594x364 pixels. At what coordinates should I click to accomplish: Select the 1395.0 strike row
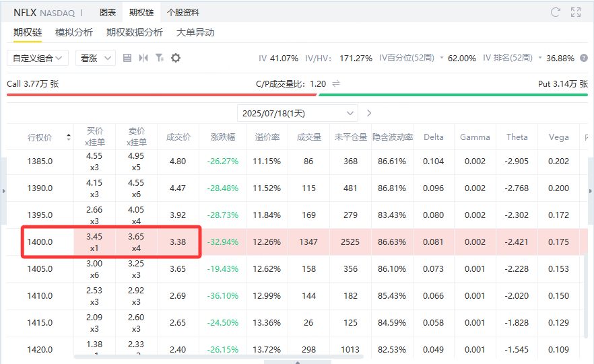297,215
